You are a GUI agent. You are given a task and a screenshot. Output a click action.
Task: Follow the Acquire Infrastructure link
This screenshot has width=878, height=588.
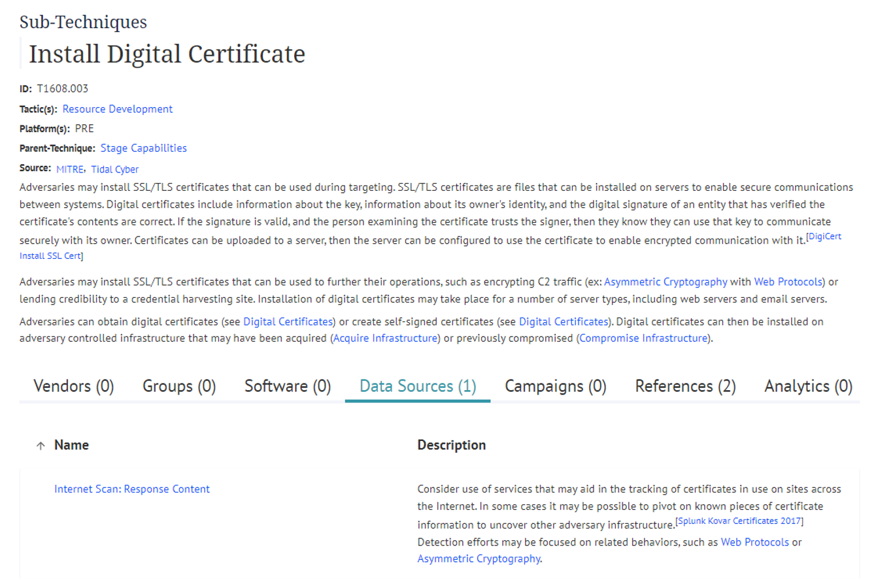[x=386, y=338]
